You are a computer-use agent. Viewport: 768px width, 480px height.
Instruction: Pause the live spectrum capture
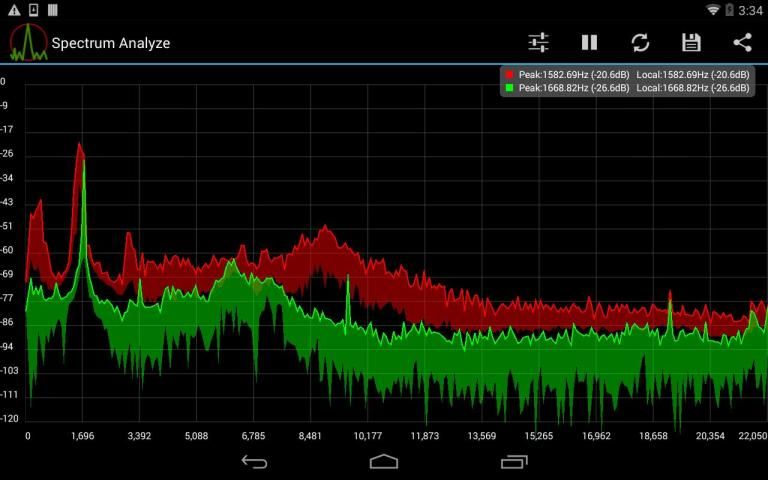590,42
